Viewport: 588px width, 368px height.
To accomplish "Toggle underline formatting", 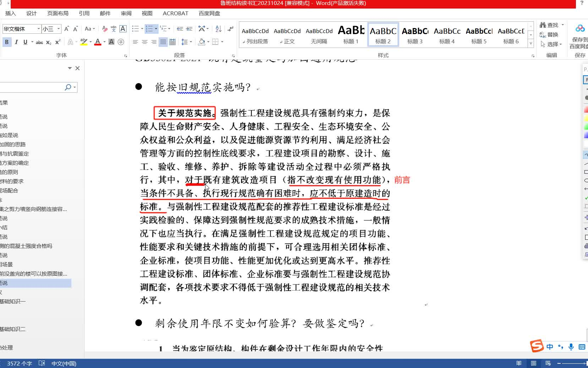I will click(25, 42).
